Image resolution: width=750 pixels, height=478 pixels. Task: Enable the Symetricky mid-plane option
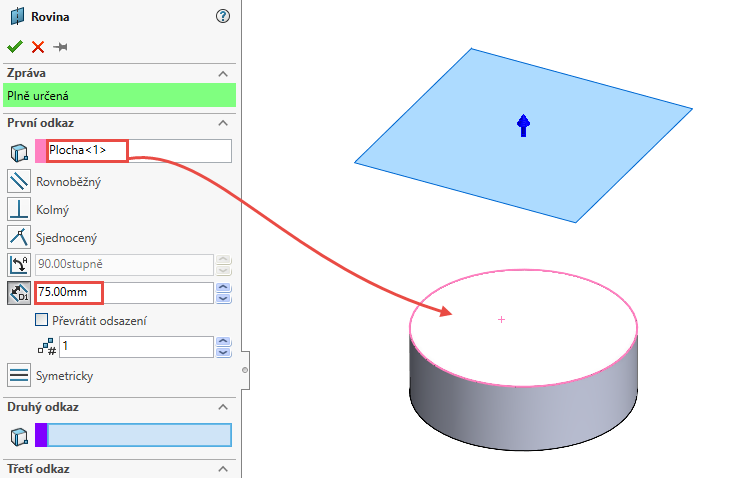pyautogui.click(x=19, y=375)
